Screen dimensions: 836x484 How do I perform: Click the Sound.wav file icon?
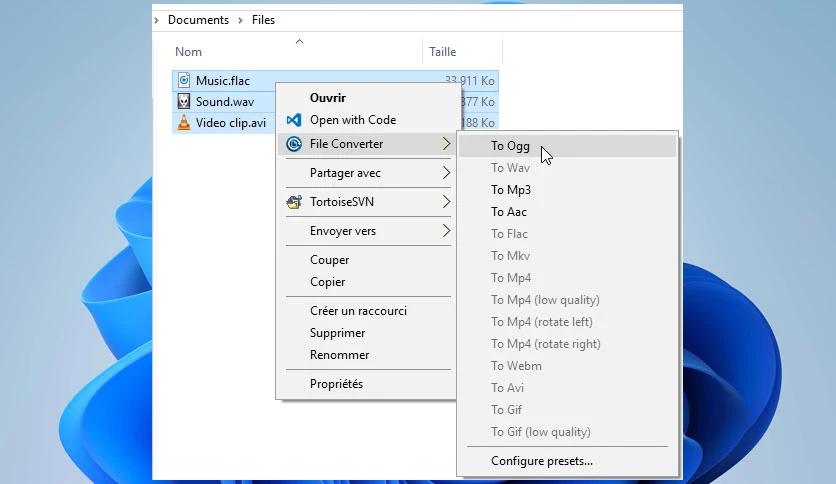click(x=184, y=101)
